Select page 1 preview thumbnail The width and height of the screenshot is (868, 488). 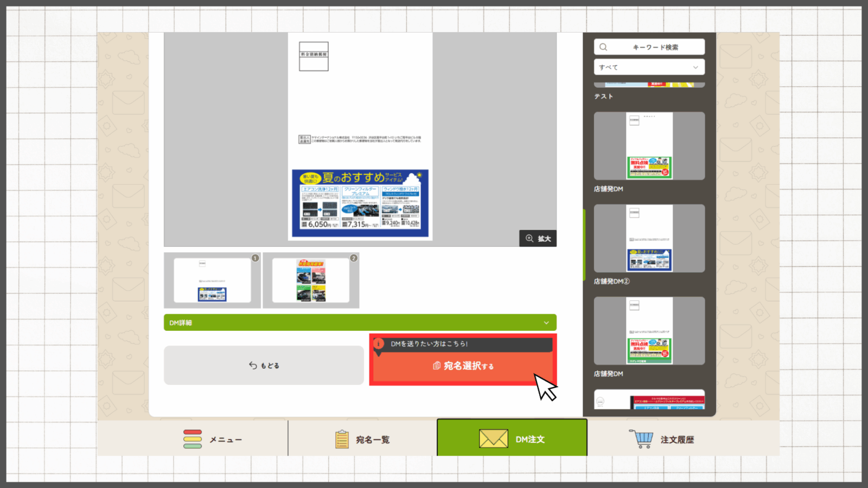[212, 280]
